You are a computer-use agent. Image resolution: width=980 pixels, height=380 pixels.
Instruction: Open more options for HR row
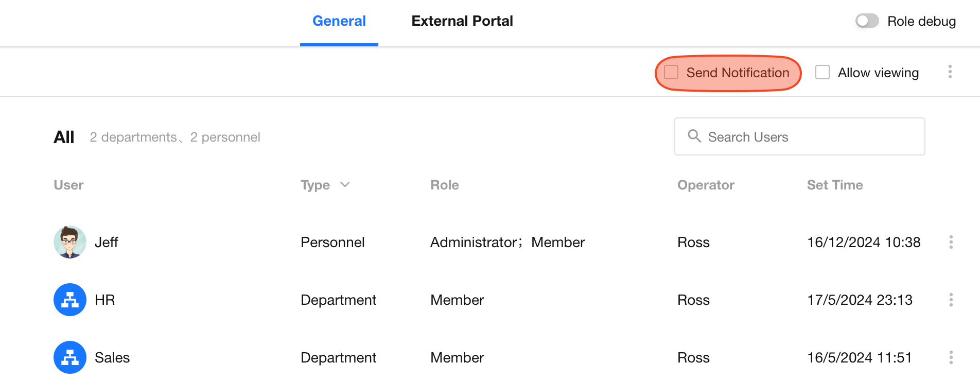point(951,300)
